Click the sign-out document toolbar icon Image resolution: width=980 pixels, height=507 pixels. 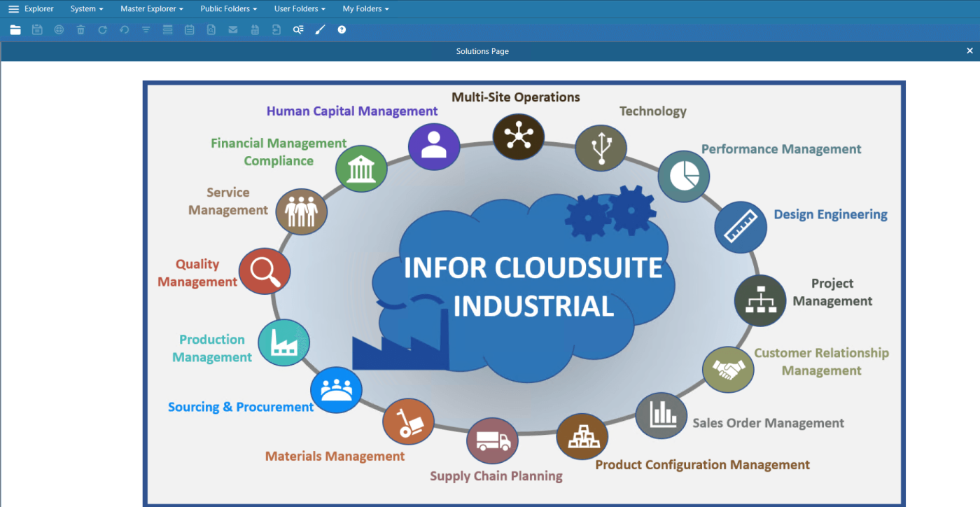276,30
